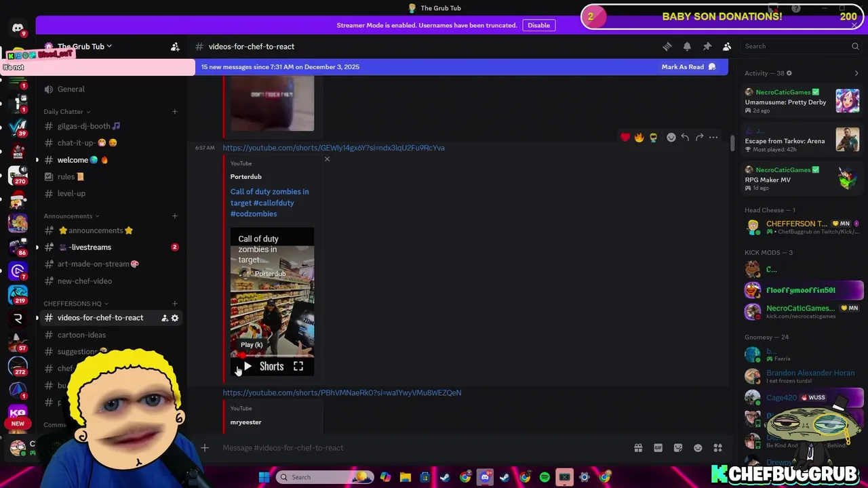Create invite for videos-for-chef-to-react channel
Viewport: 868px width, 488px height.
pos(164,318)
